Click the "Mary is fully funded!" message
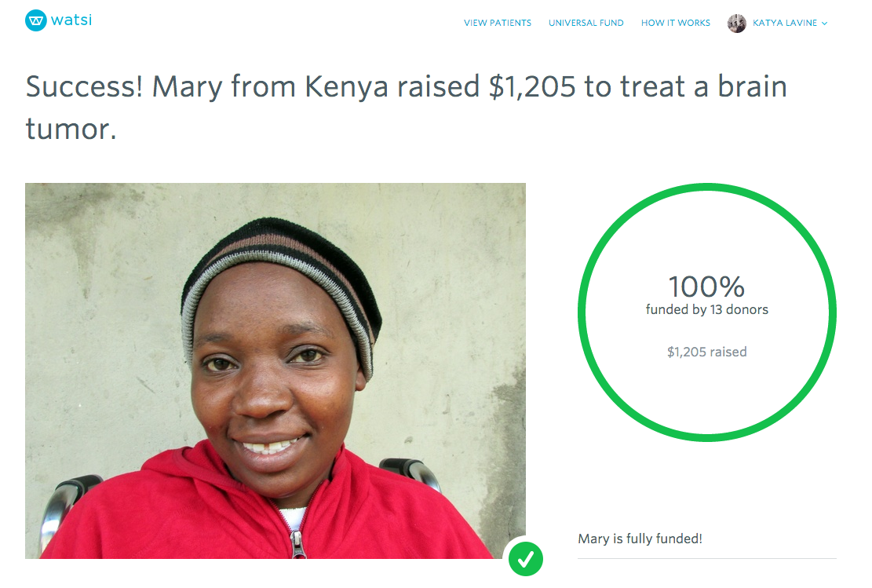872x588 pixels. point(640,539)
